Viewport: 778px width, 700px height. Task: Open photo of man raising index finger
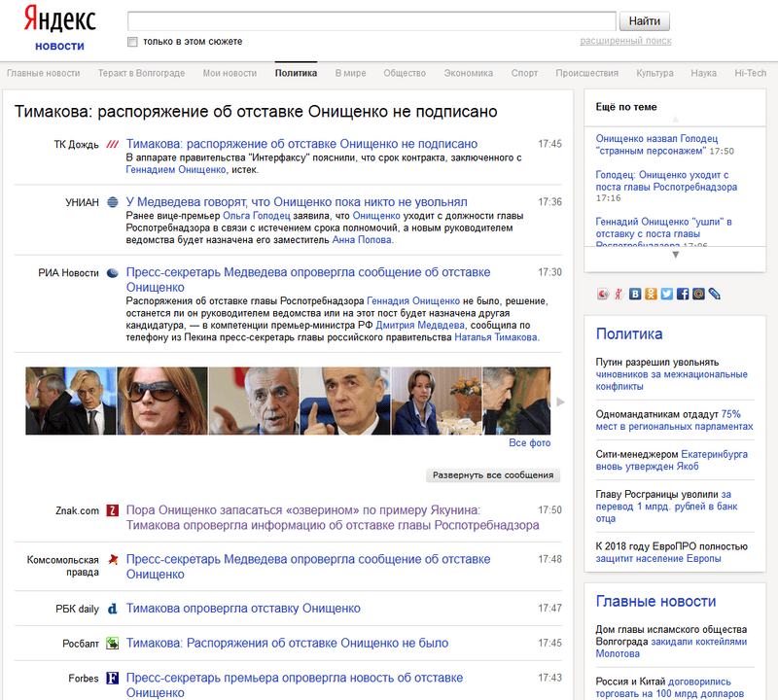tap(345, 401)
